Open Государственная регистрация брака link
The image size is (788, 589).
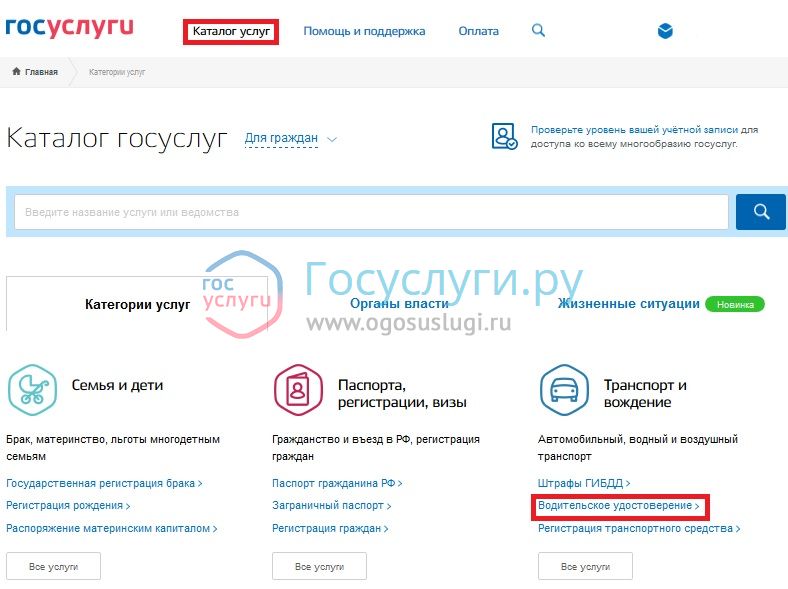104,483
